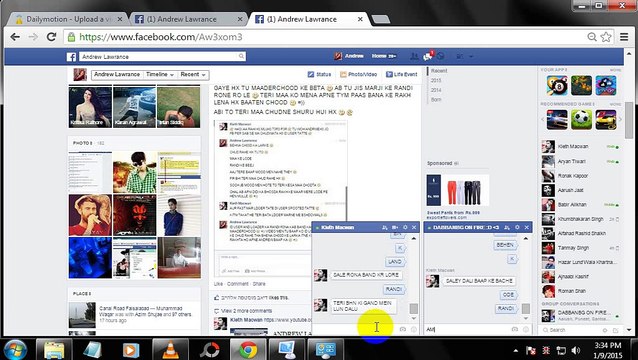638x360 pixels.
Task: Open chat with Ronak Kapoor
Action: 581,176
